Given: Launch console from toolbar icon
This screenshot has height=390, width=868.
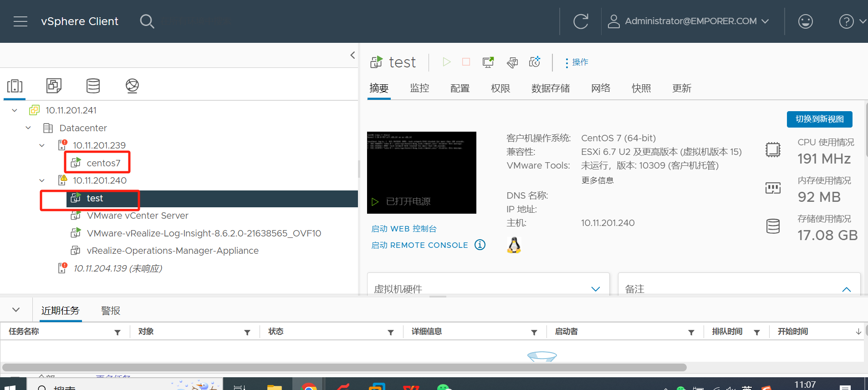Looking at the screenshot, I should click(488, 62).
